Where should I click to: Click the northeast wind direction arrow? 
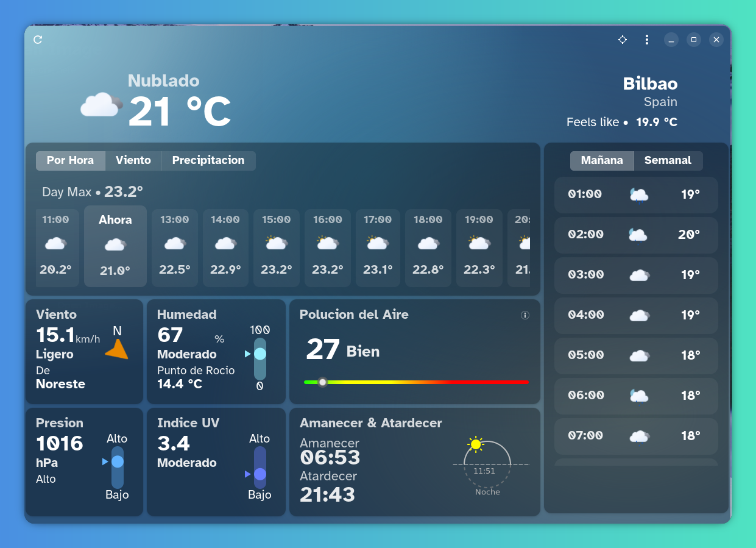(117, 349)
